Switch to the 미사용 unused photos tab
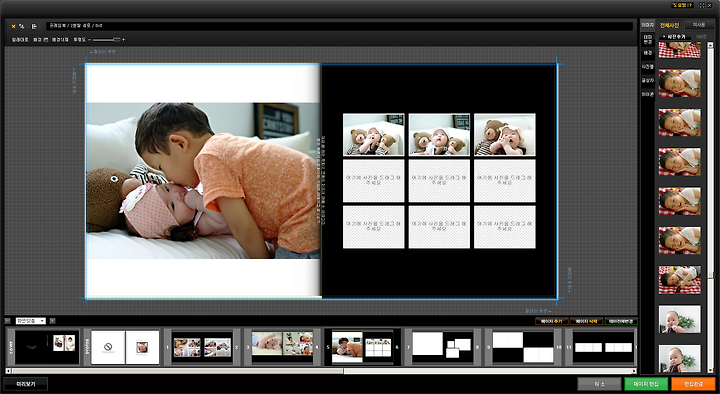The image size is (720, 394). coord(698,25)
